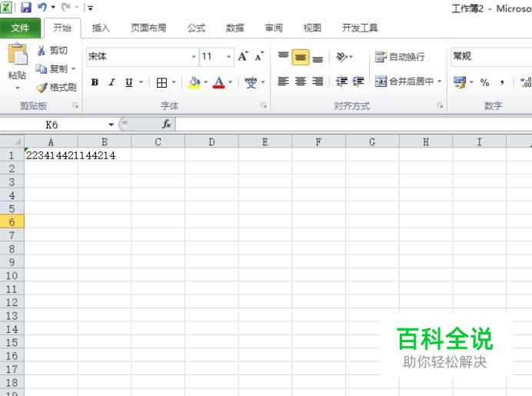Open the font color dropdown arrow

click(x=231, y=82)
